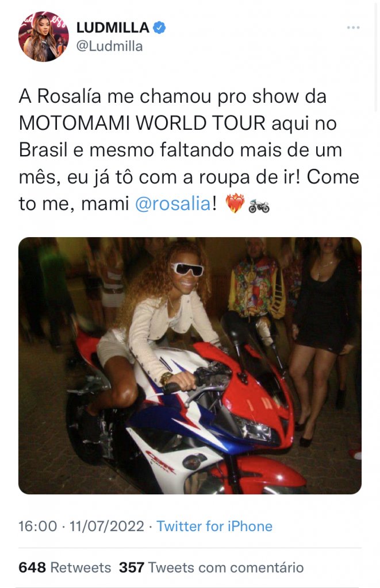Click the CBR logo on the motorcycle fairing
The height and width of the screenshot is (588, 380).
click(x=160, y=462)
